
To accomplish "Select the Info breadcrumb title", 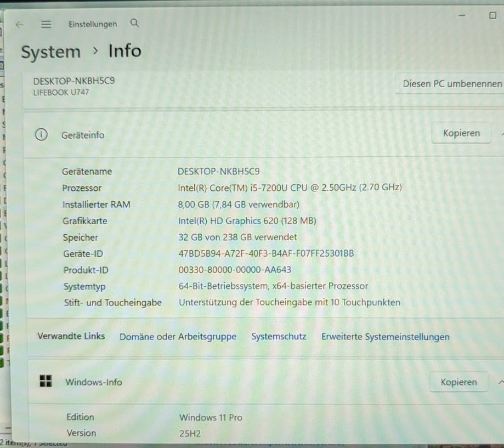I will [124, 51].
